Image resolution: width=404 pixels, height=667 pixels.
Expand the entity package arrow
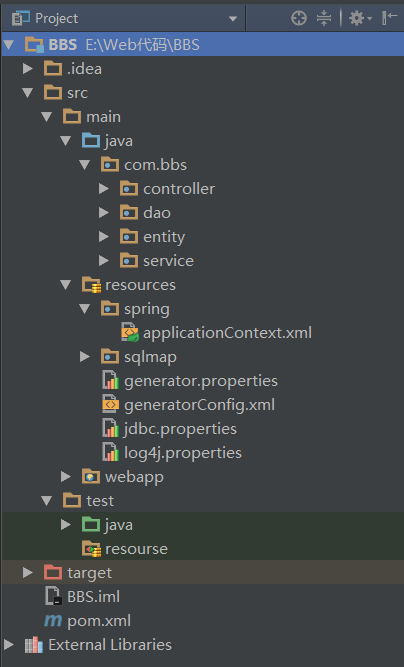[x=104, y=237]
